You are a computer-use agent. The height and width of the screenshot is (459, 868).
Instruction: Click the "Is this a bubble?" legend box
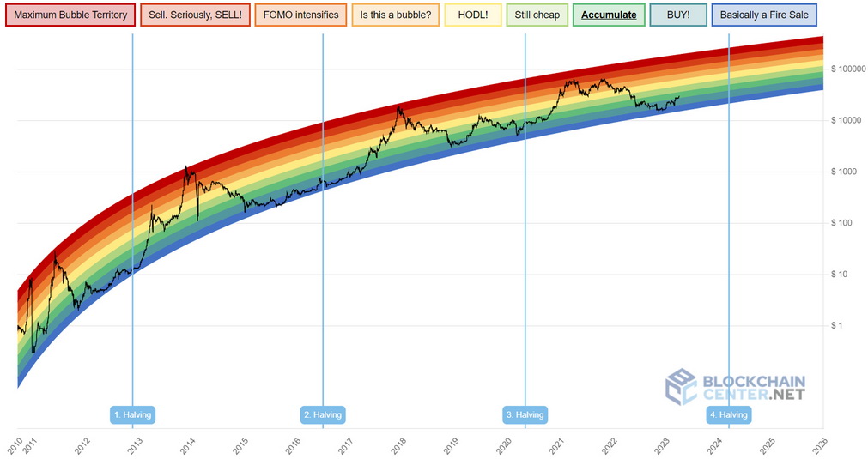point(396,15)
